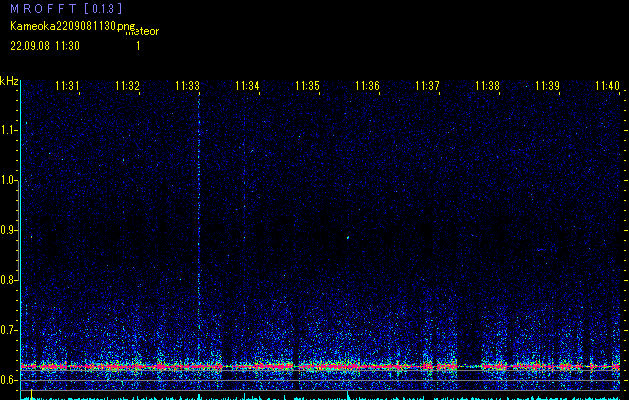This screenshot has height=400, width=629.
Task: Click the 0.8 frequency axis label
Action: pos(8,280)
